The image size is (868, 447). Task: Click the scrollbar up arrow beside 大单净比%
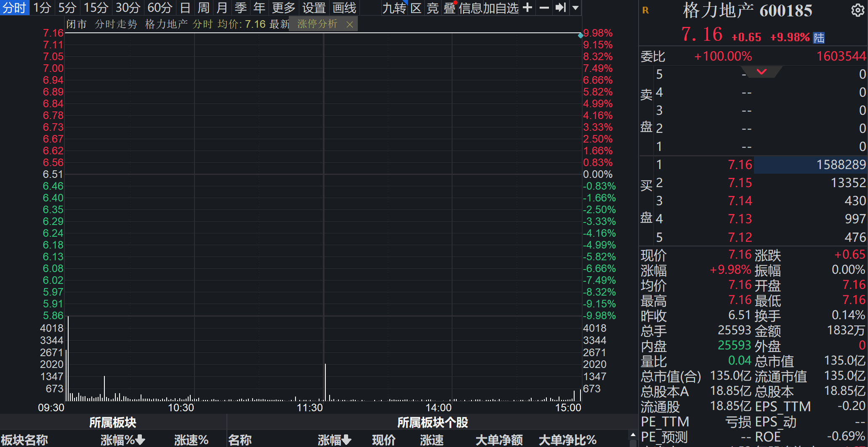pyautogui.click(x=633, y=435)
